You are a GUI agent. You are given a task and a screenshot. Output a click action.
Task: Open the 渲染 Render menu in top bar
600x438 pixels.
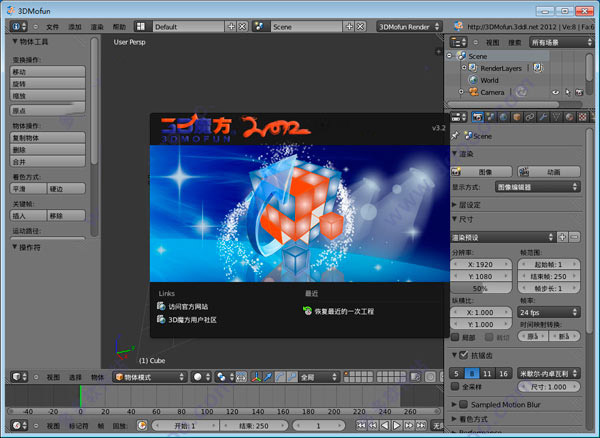click(97, 27)
